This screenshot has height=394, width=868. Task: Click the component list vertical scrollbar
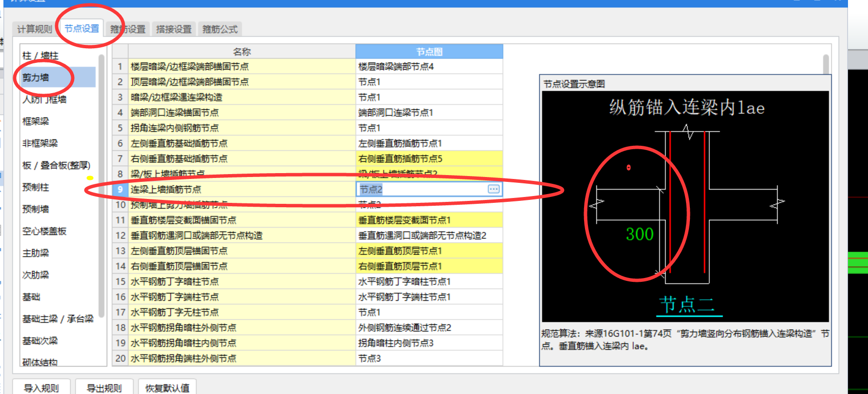[101, 185]
